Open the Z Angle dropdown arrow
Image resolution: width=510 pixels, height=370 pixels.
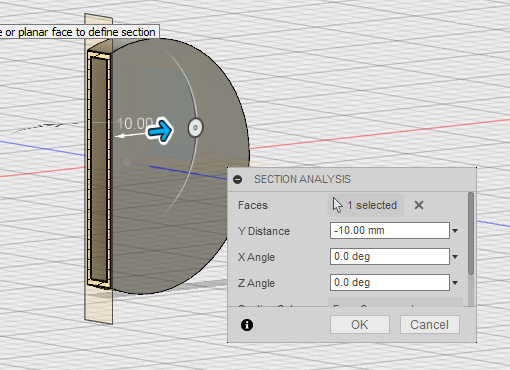coord(455,283)
